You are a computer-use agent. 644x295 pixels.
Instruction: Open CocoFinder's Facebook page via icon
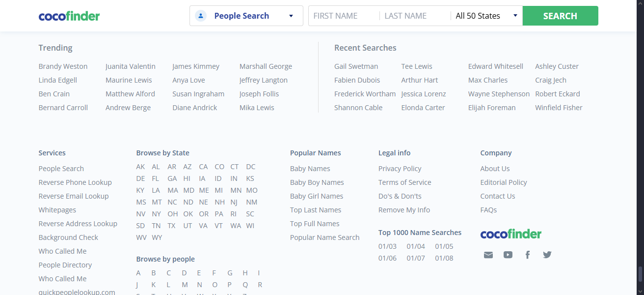pyautogui.click(x=527, y=255)
